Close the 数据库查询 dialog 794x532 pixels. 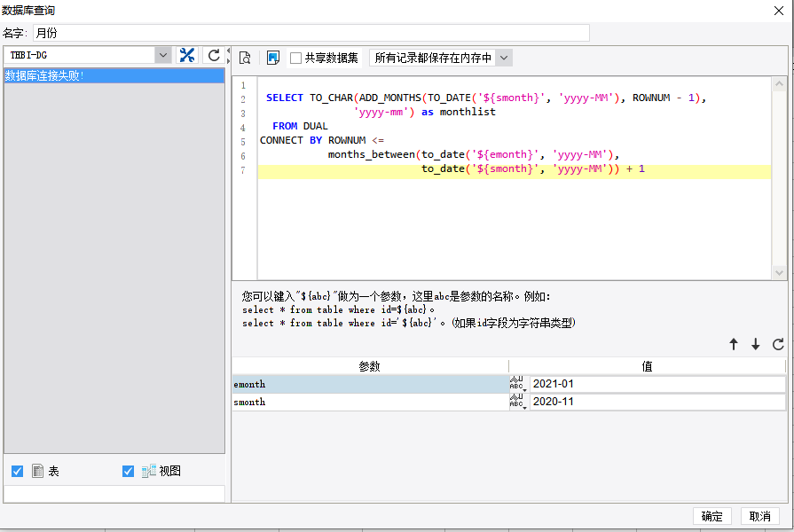tap(779, 11)
